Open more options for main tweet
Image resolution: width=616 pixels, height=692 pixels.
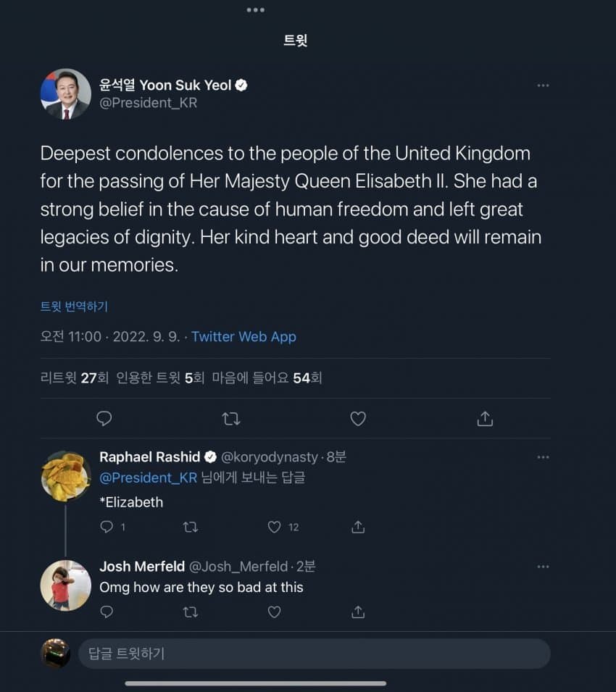tap(543, 86)
